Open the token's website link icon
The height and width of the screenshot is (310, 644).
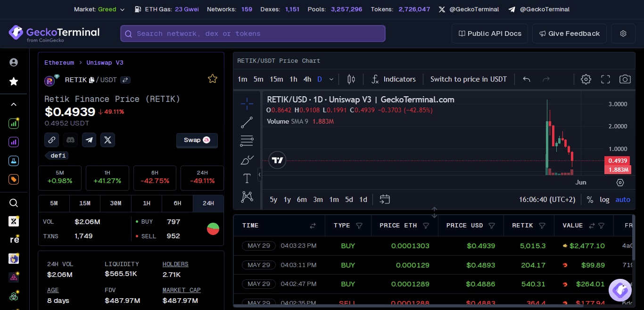[x=51, y=140]
